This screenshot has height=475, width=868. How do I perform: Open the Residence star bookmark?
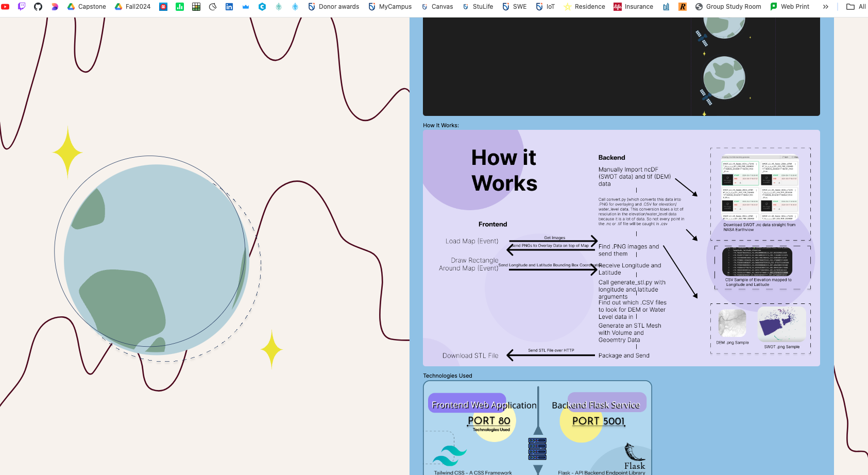pos(584,7)
